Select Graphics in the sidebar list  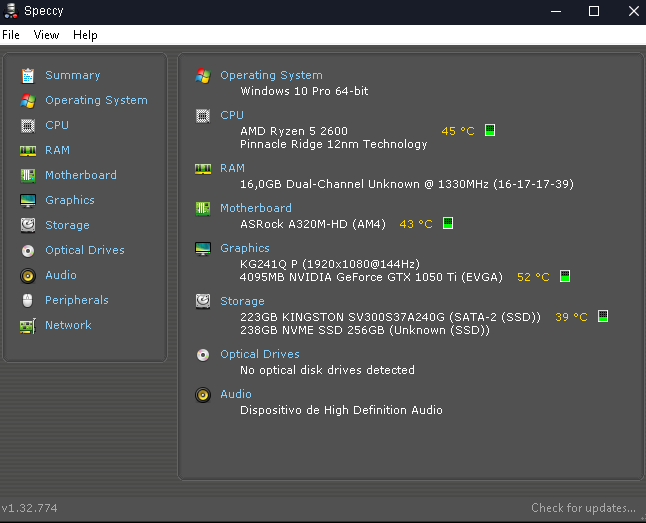coord(70,200)
